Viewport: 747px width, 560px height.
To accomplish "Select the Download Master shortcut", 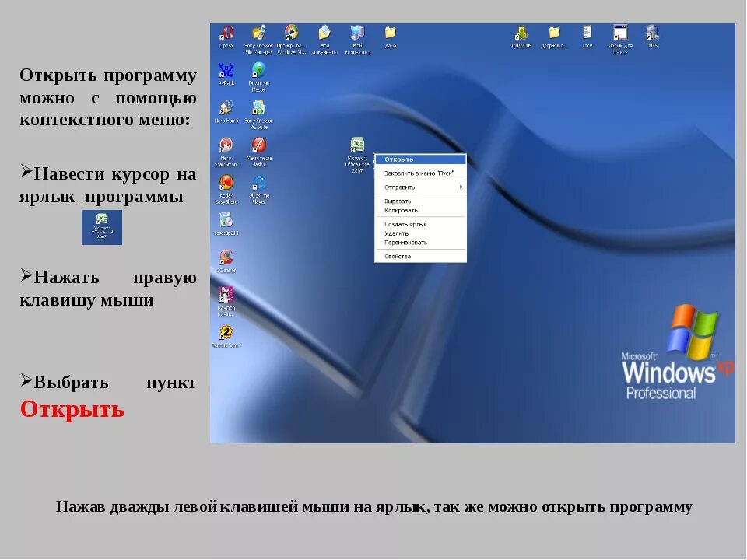I will (x=258, y=77).
